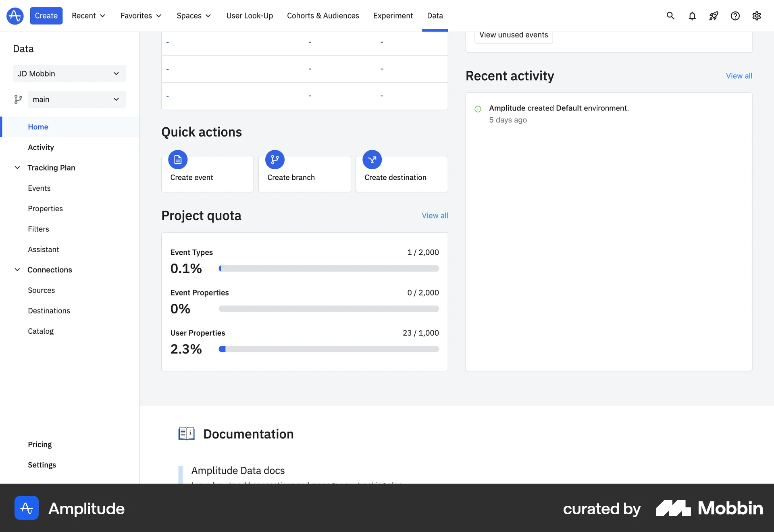The height and width of the screenshot is (532, 774).
Task: Click the rocket launch icon
Action: pyautogui.click(x=714, y=16)
